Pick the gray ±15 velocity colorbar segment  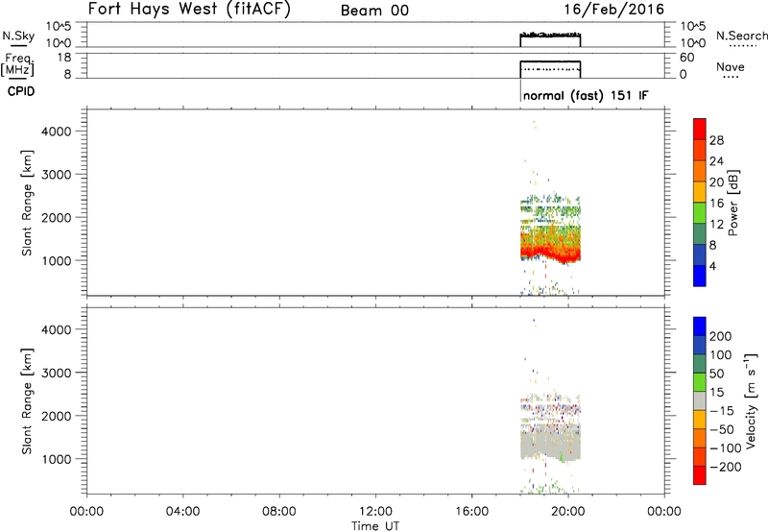[700, 401]
